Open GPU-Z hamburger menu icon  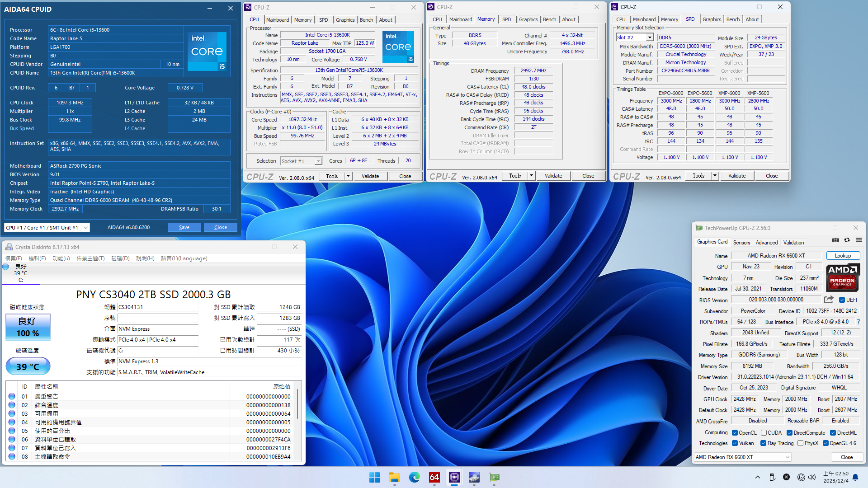click(x=859, y=240)
